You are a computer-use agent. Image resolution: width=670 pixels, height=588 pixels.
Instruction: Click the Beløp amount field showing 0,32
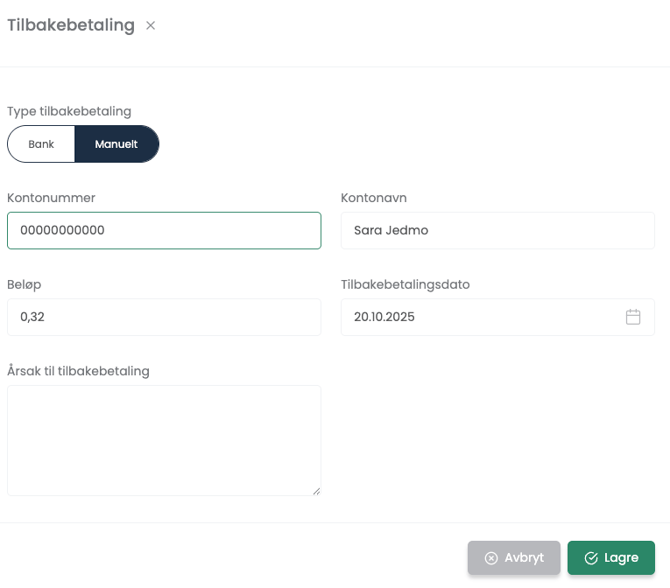(164, 317)
